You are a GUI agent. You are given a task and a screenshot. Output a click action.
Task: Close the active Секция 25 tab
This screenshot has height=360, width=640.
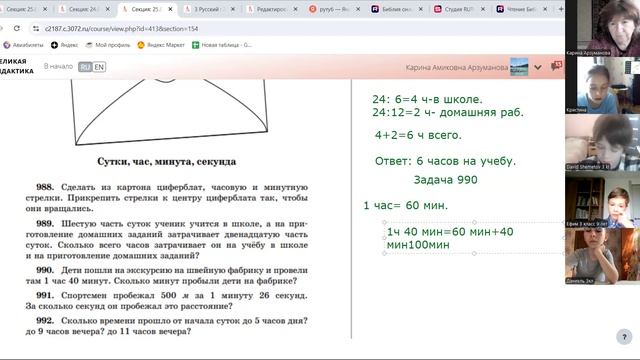click(x=170, y=9)
